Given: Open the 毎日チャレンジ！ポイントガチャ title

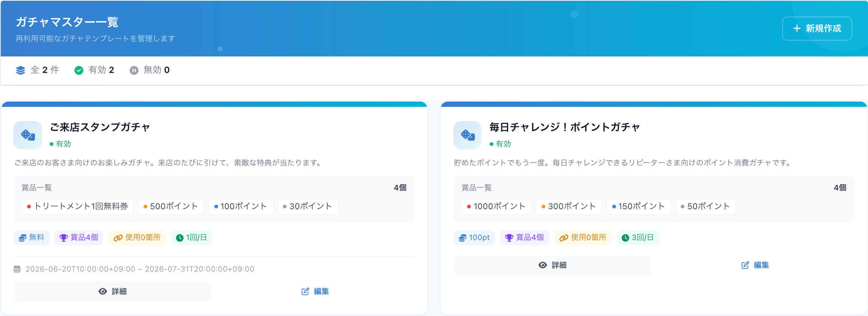Looking at the screenshot, I should pyautogui.click(x=565, y=127).
